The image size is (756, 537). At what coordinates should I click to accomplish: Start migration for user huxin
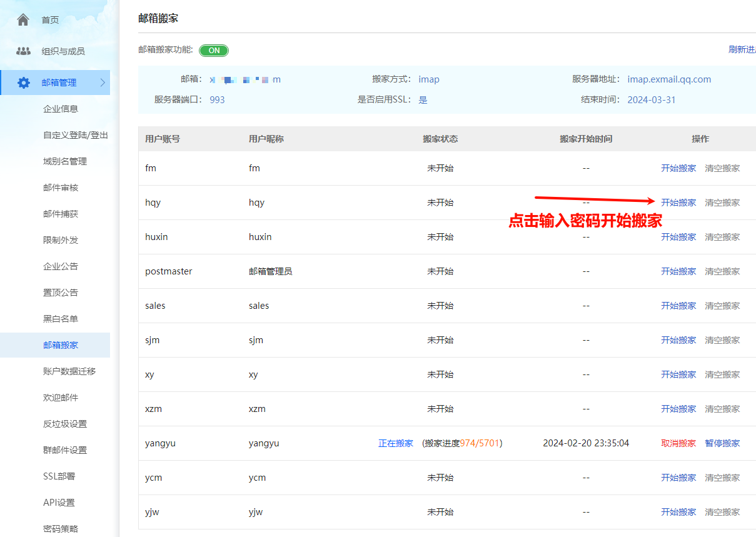(x=678, y=237)
